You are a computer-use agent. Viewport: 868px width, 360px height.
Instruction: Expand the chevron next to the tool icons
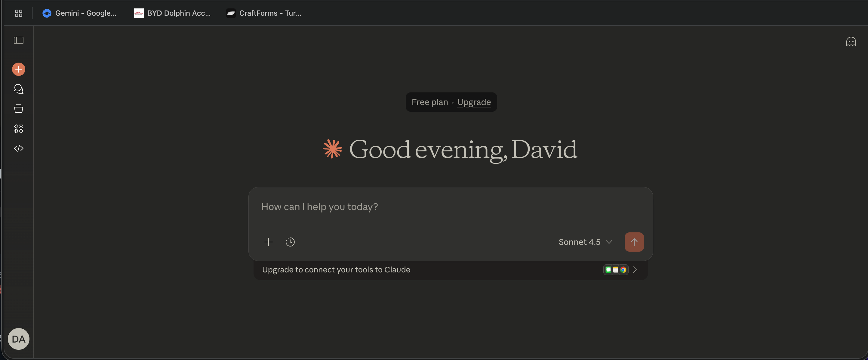coord(635,270)
